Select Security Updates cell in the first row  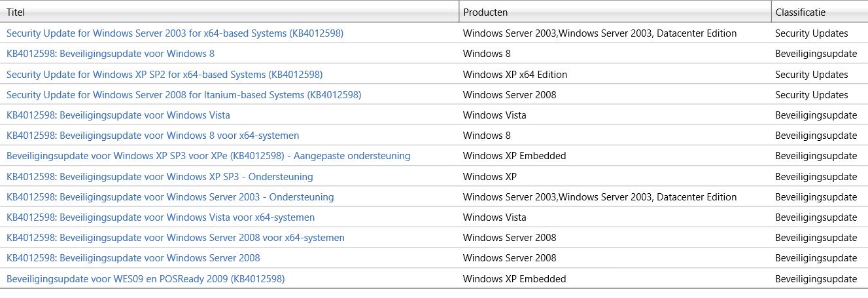point(811,33)
